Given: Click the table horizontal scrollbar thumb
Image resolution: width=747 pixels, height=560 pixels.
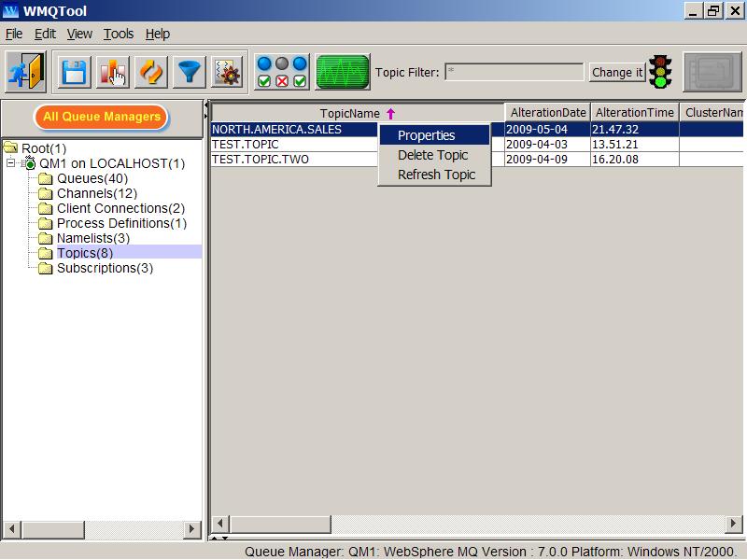Looking at the screenshot, I should (281, 524).
